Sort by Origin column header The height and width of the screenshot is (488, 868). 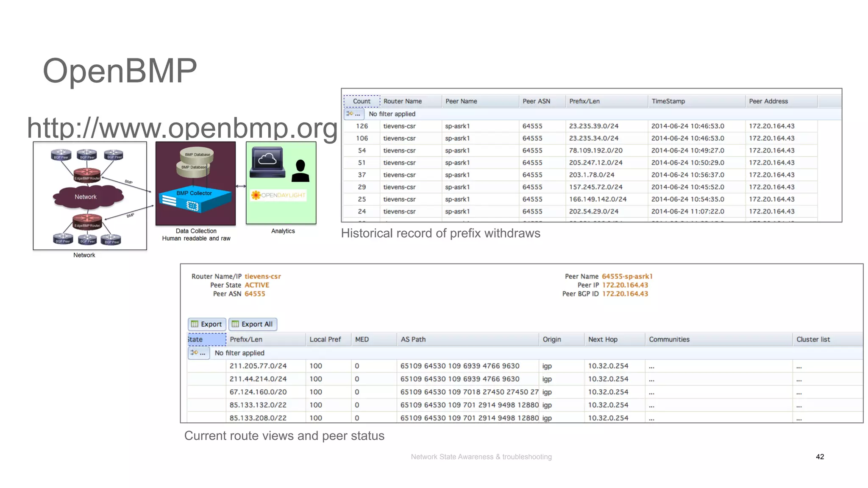coord(562,339)
